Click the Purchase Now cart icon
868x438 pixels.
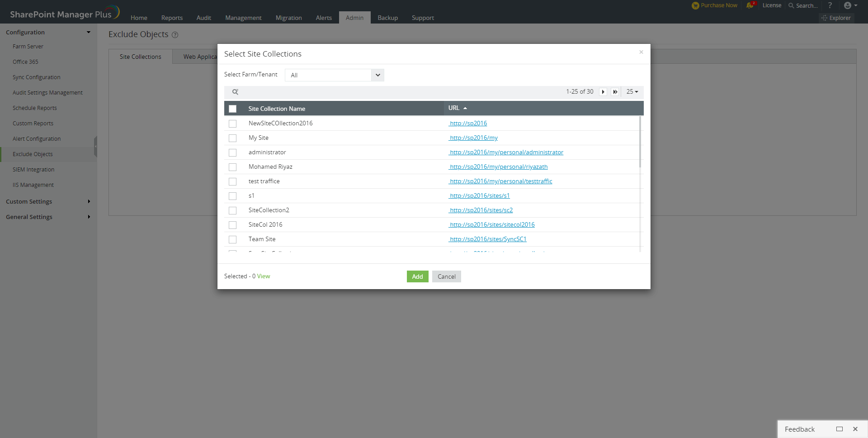[x=695, y=5]
